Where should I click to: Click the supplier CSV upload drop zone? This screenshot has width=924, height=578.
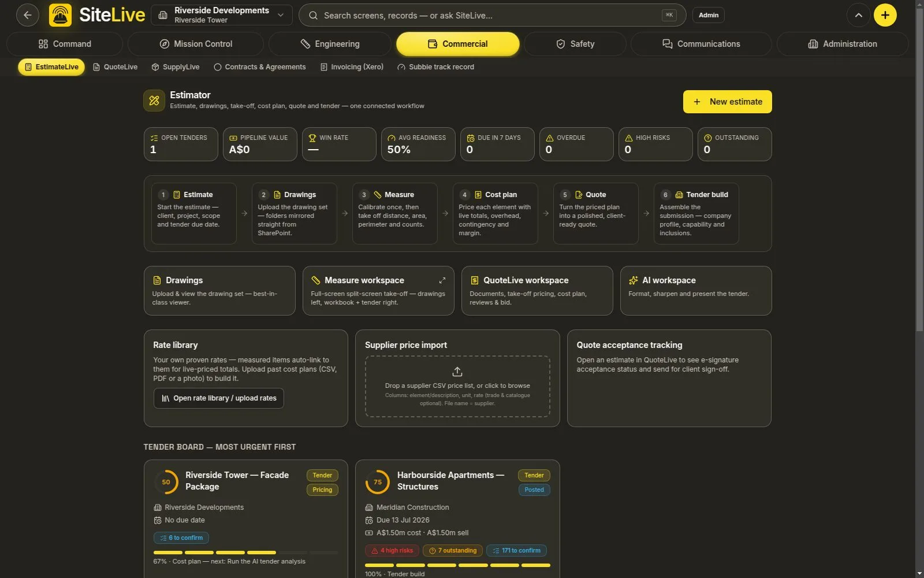pyautogui.click(x=457, y=386)
